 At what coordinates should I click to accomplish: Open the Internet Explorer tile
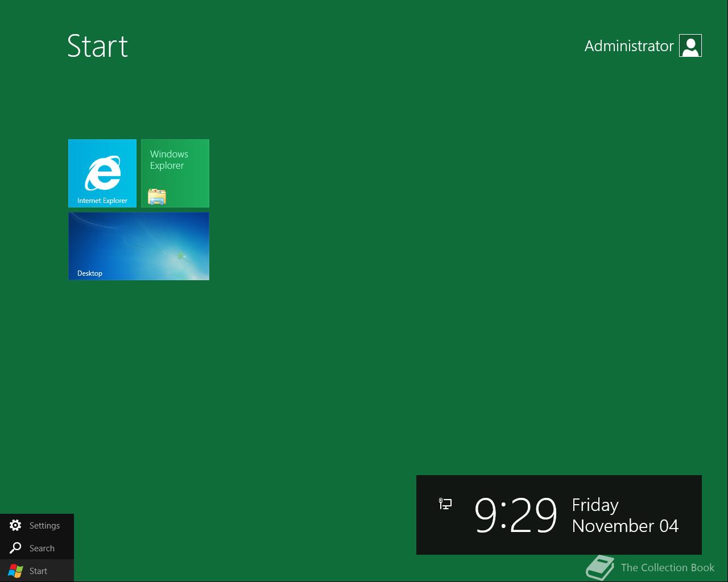pyautogui.click(x=102, y=173)
